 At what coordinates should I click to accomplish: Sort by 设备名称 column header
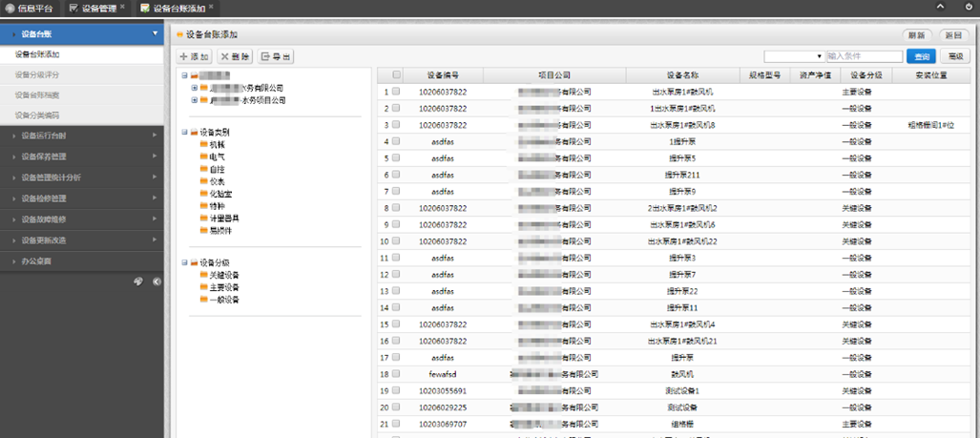click(x=682, y=75)
